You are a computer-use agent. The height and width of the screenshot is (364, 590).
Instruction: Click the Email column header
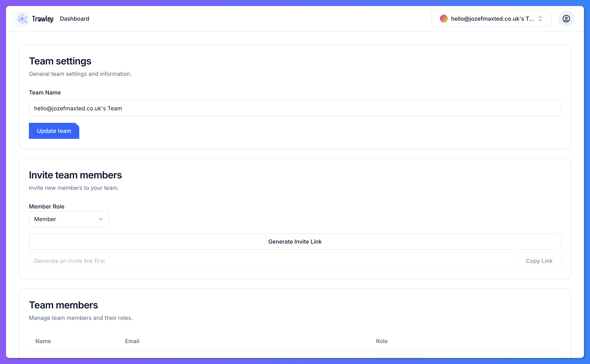click(132, 341)
